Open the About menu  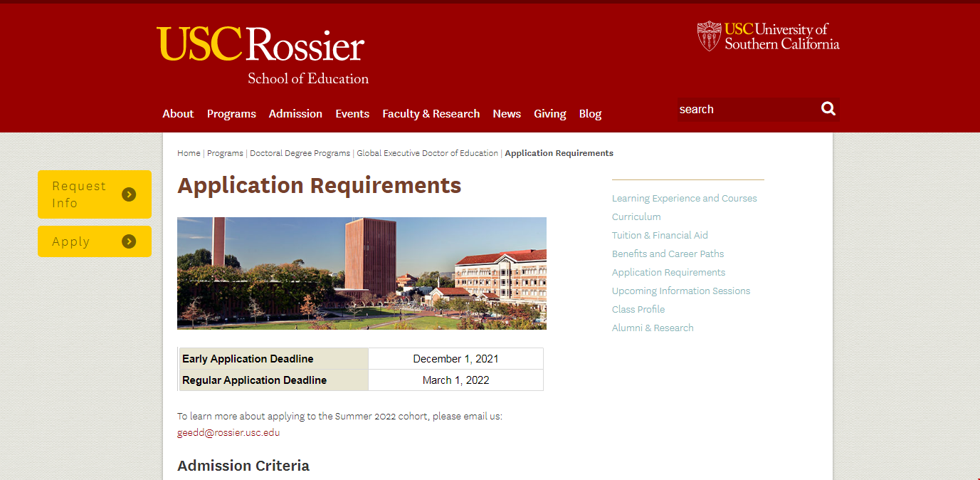tap(178, 114)
